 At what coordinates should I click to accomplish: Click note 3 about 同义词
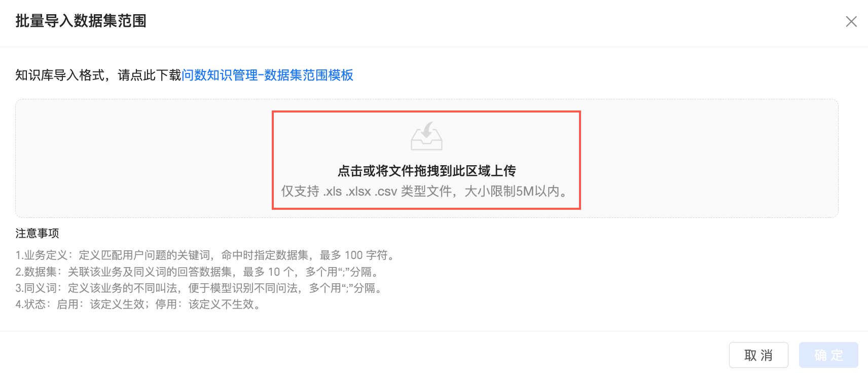click(199, 288)
